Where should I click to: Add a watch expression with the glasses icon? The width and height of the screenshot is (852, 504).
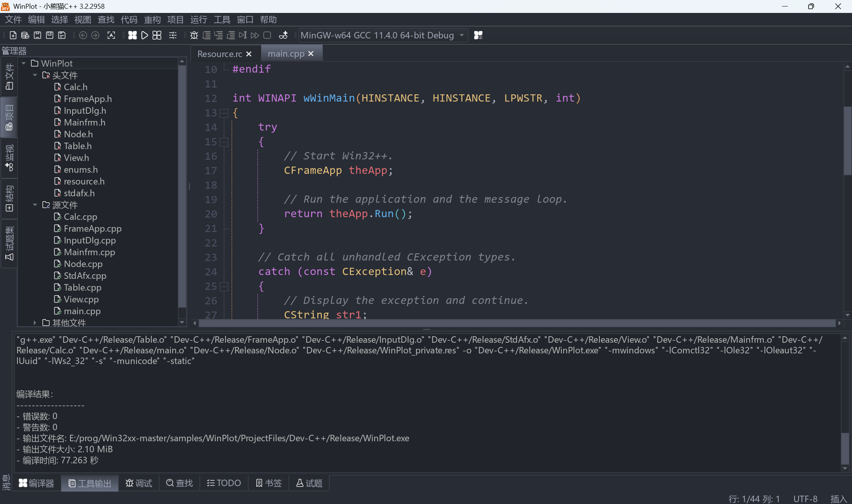tap(283, 35)
